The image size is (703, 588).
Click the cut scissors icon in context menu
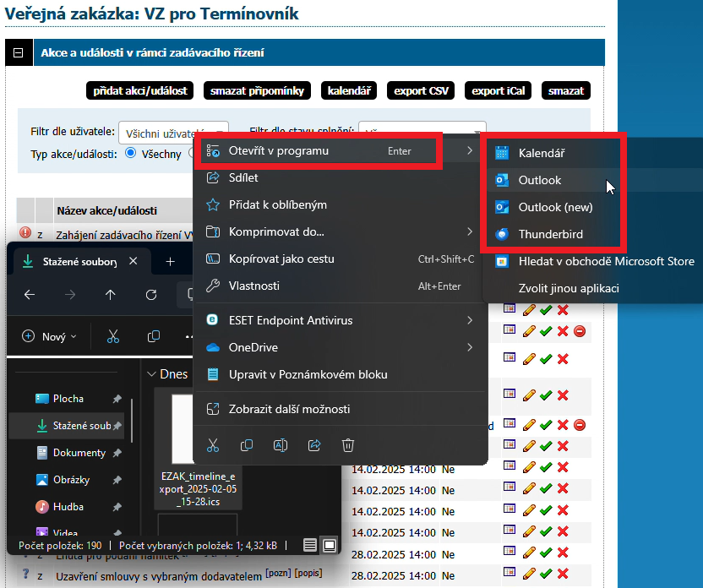pyautogui.click(x=213, y=445)
